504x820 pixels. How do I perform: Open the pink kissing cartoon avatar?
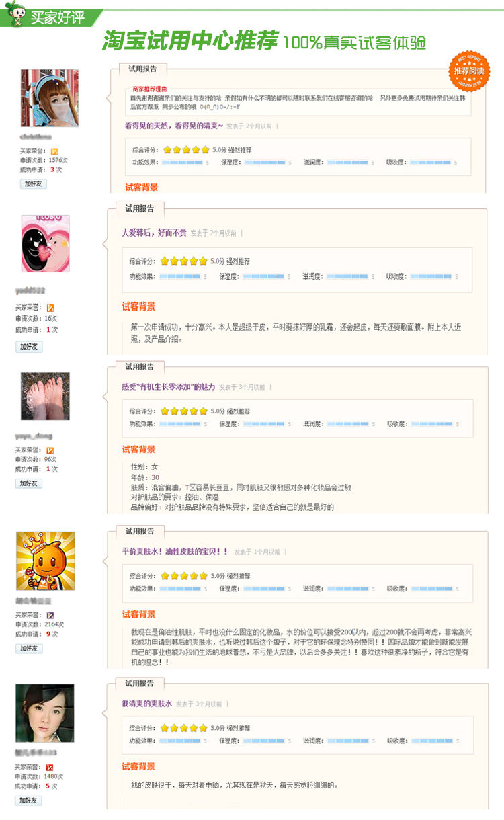[45, 243]
